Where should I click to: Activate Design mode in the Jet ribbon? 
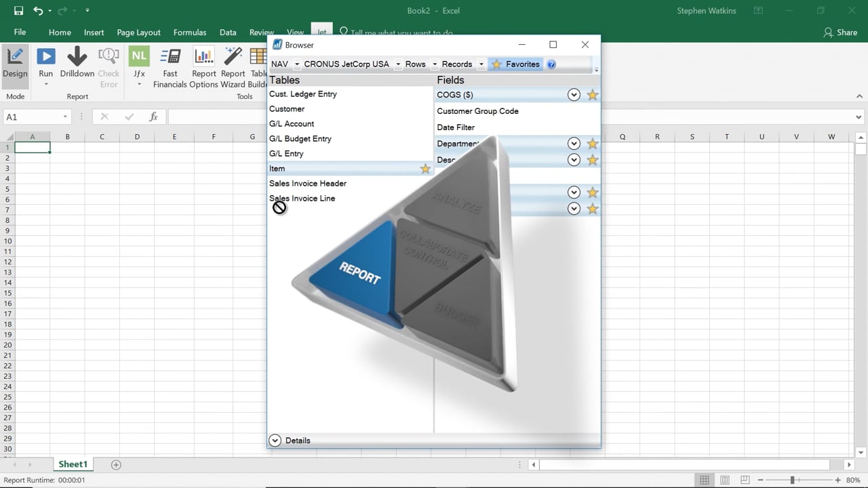tap(15, 66)
